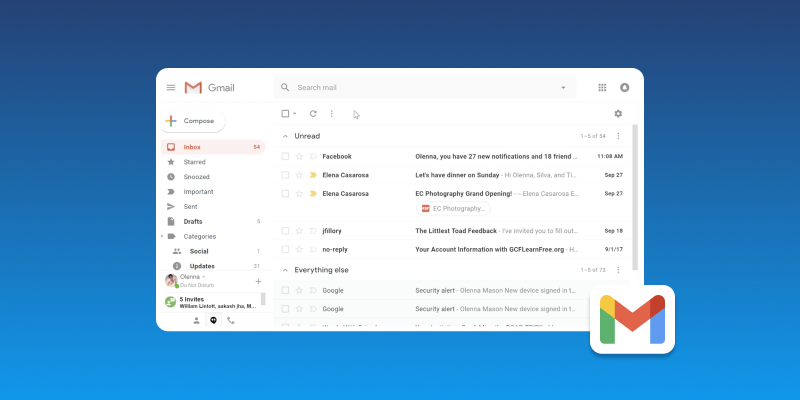Click the search magnifier icon
Screen dimensions: 800x400
tap(285, 88)
